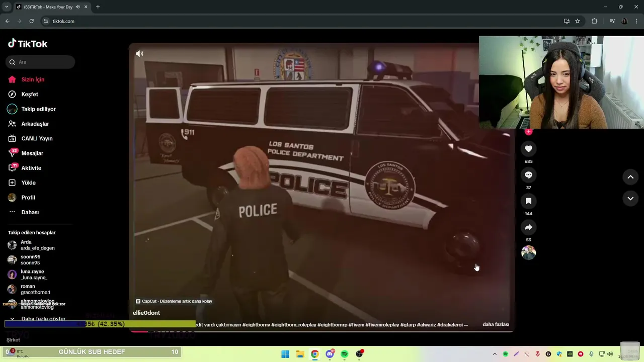
Task: Open followed account _luna.rayne_
Action: pyautogui.click(x=34, y=275)
